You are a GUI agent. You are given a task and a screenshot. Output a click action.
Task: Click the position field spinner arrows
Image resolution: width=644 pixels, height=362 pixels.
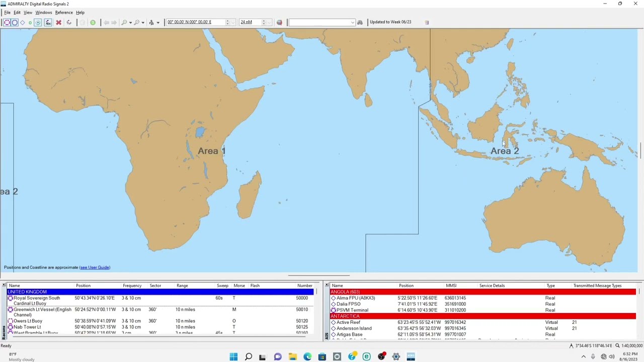point(227,22)
